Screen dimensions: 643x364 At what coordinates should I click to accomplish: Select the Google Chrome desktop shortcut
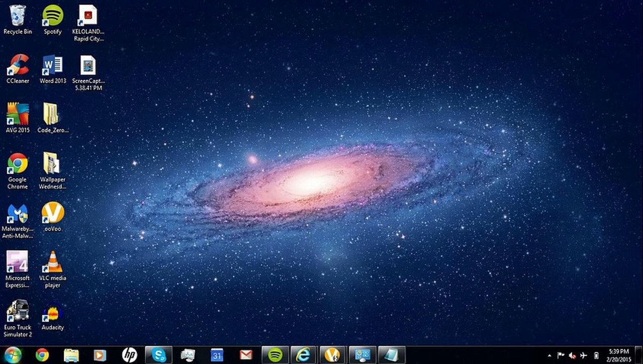[x=18, y=171]
